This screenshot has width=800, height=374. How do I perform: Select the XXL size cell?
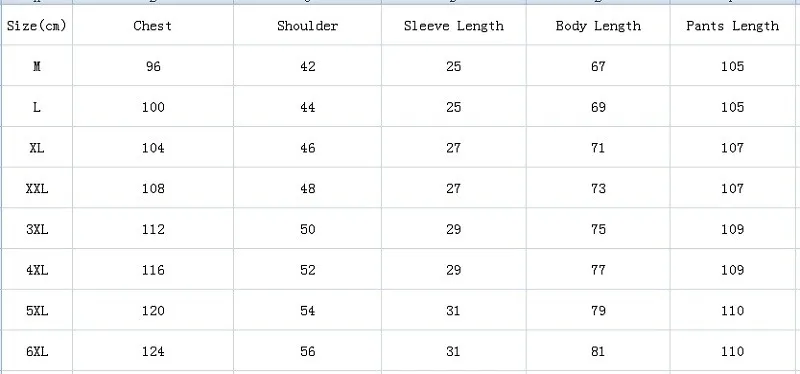(x=37, y=188)
